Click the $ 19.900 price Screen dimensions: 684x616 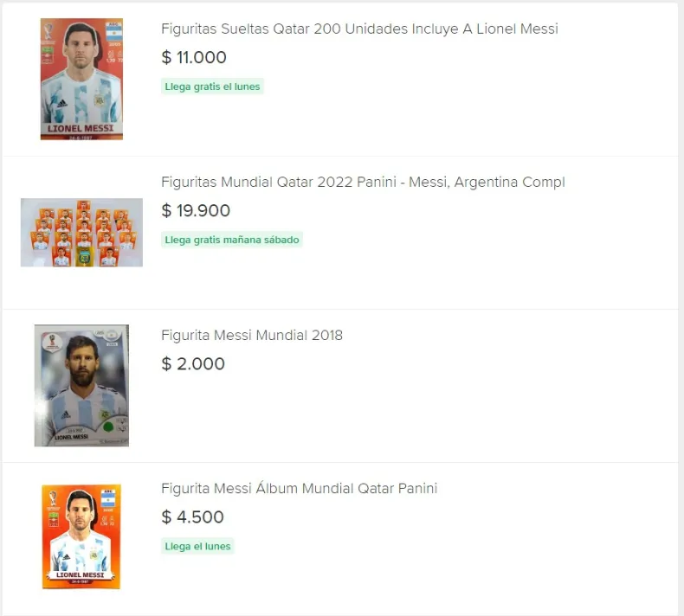tap(196, 211)
